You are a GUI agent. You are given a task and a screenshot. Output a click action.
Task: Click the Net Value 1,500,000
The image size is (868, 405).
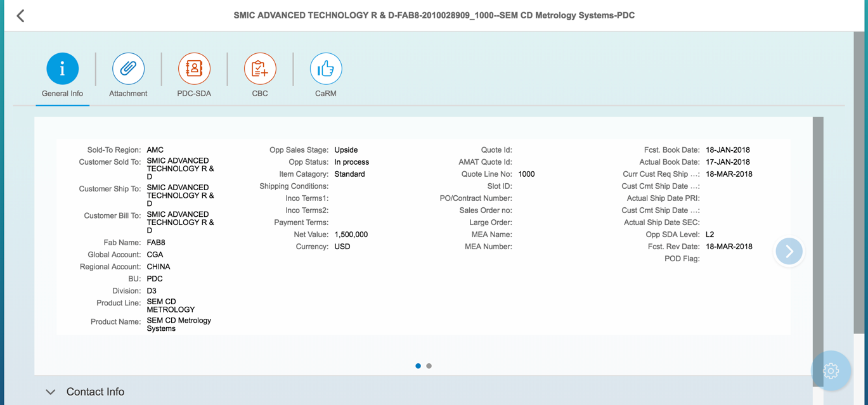click(351, 235)
